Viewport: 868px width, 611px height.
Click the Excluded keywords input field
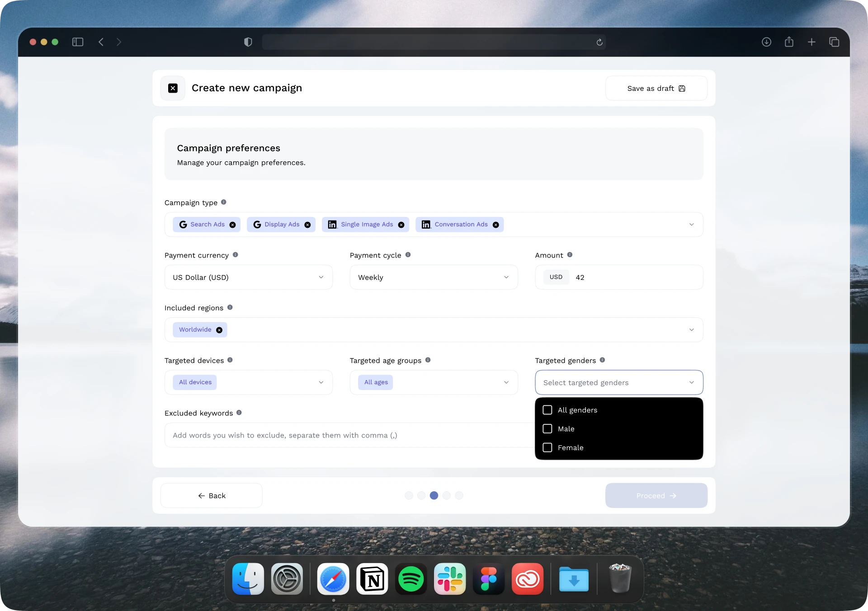pos(348,435)
